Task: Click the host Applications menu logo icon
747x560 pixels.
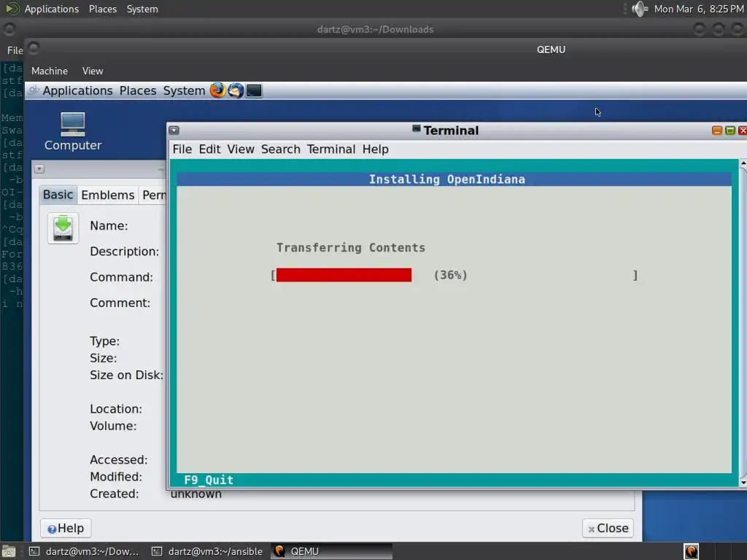Action: [x=12, y=9]
